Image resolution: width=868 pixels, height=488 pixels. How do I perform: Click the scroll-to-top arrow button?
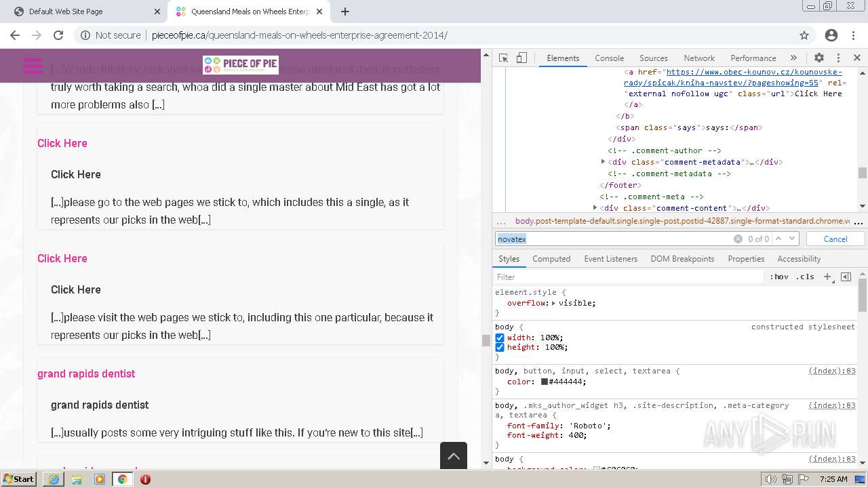pos(454,455)
